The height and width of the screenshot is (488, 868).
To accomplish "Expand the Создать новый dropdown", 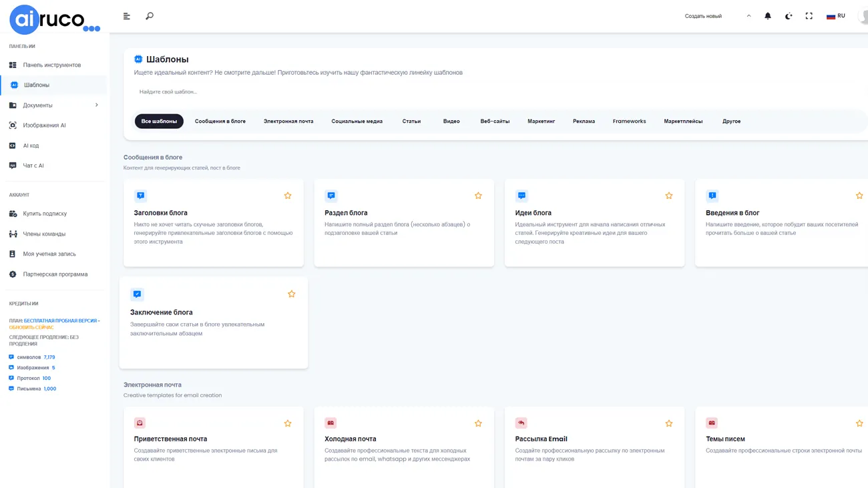I will 718,16.
